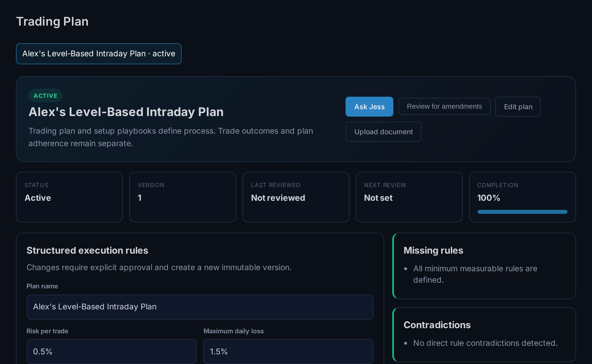Image resolution: width=592 pixels, height=364 pixels.
Task: Click the Missing rules heading
Action: point(433,251)
